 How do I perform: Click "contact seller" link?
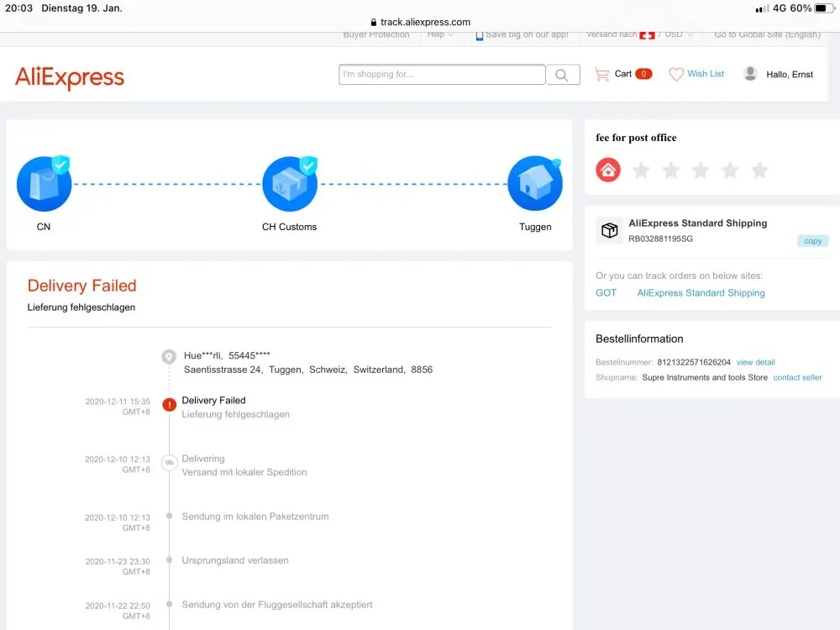pos(797,378)
